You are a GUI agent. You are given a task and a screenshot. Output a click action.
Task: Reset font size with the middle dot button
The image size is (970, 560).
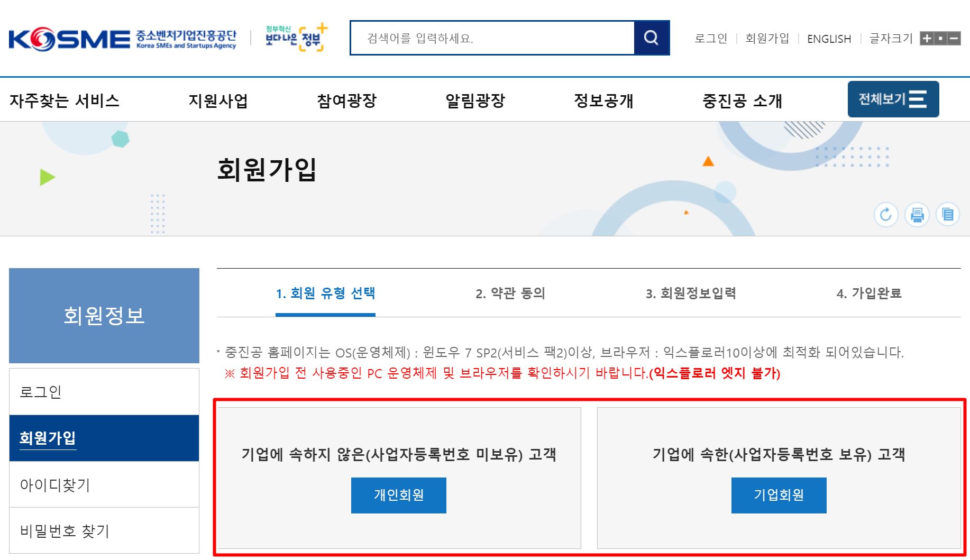941,38
